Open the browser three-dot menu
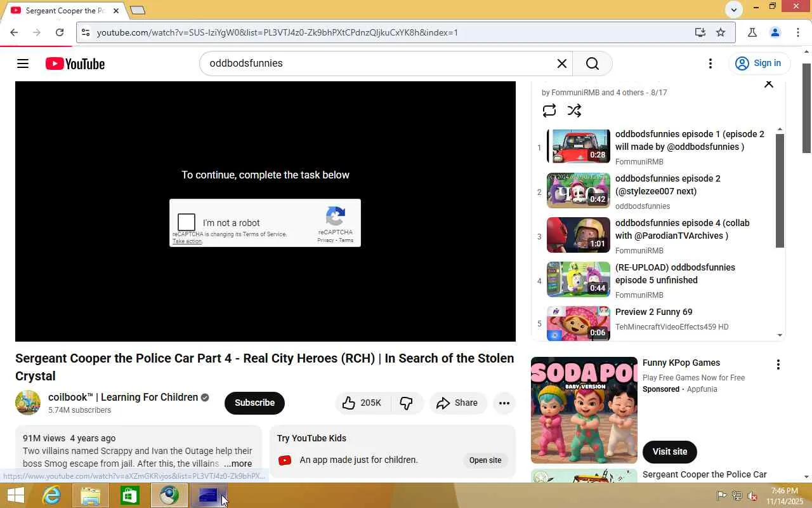Screen dimensions: 812x508 pos(798,32)
